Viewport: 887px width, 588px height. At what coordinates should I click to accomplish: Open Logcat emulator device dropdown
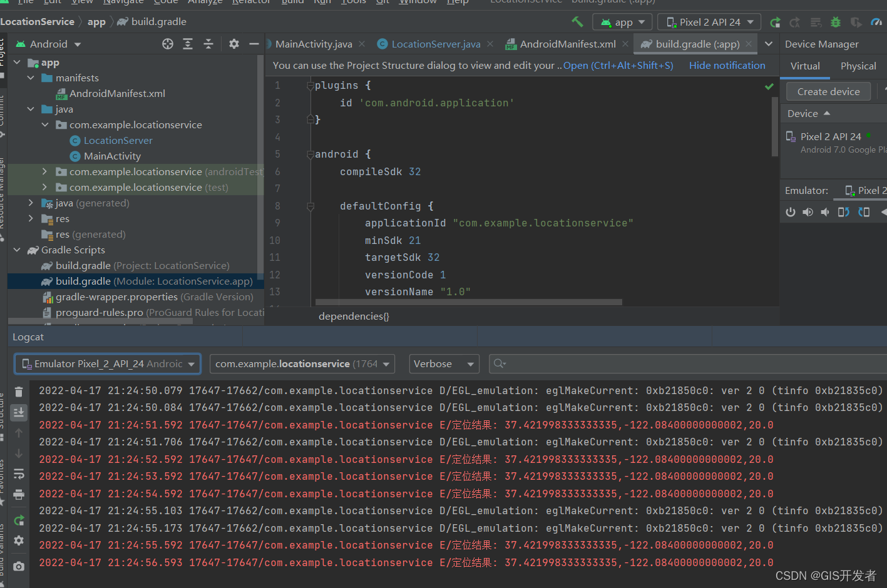108,363
